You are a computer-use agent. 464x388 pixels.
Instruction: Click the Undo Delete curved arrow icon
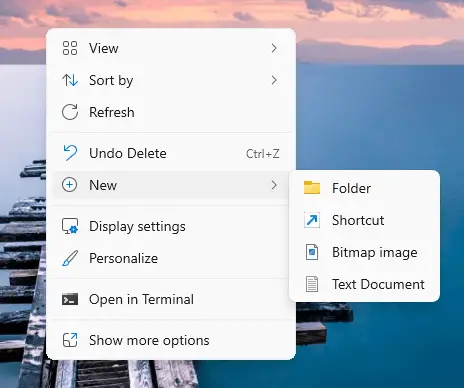point(70,153)
